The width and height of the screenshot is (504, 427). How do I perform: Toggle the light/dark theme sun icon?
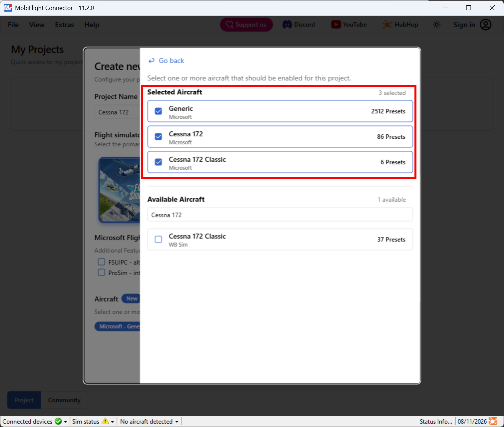point(437,25)
